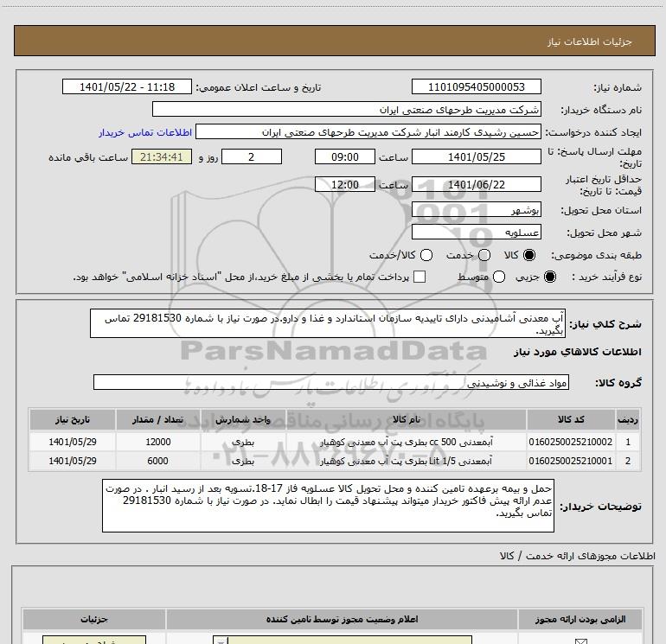Click the buyer notes text area
The width and height of the screenshot is (666, 644).
click(328, 505)
